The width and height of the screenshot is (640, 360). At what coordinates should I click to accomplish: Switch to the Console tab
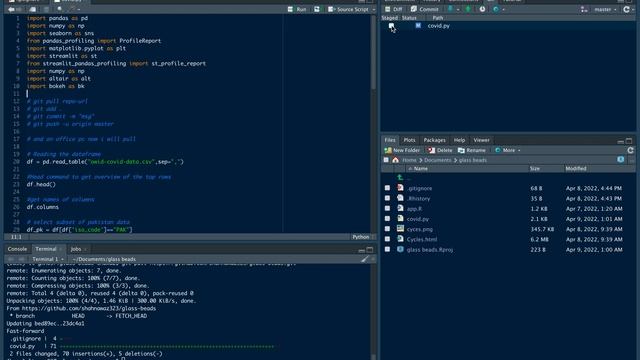tap(17, 249)
